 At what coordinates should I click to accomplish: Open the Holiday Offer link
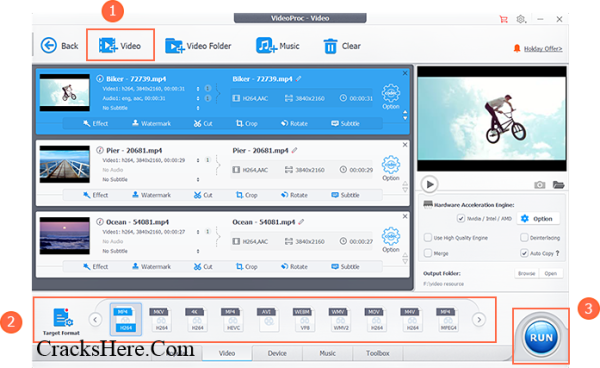click(543, 49)
